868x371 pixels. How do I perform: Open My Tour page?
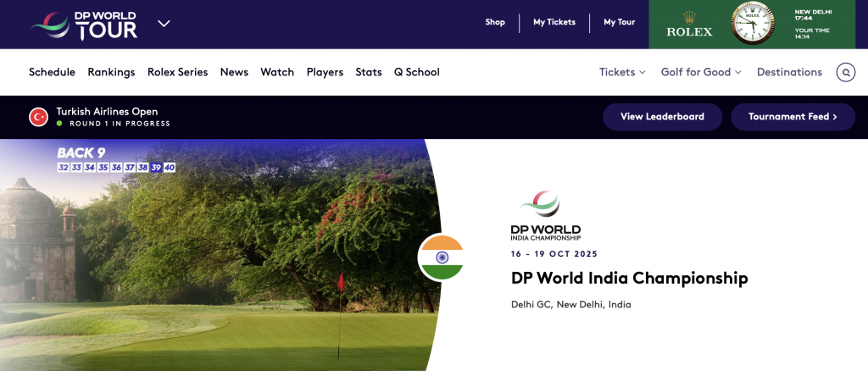point(619,22)
